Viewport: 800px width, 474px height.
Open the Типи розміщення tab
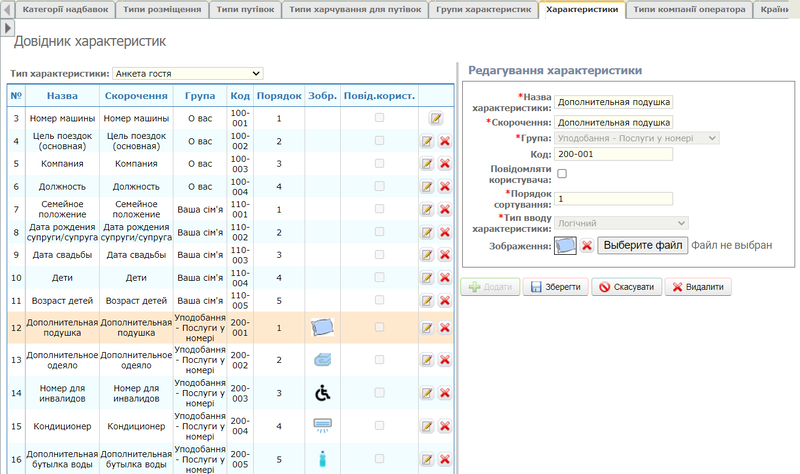click(165, 9)
